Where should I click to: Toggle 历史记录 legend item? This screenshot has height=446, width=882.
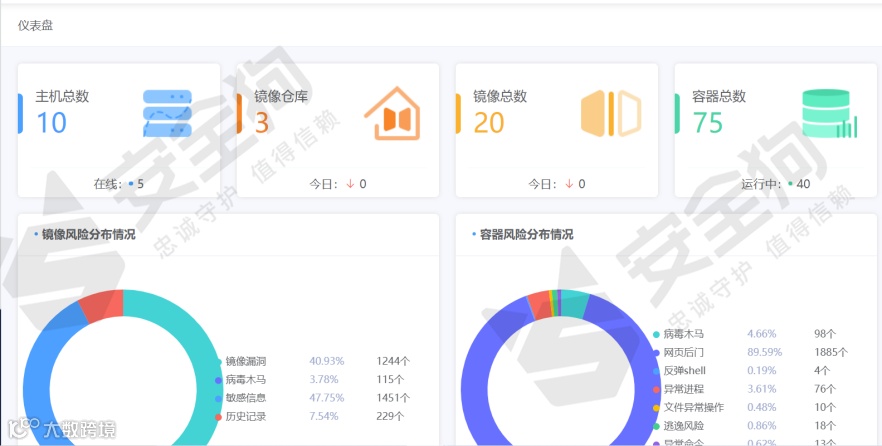pos(241,417)
